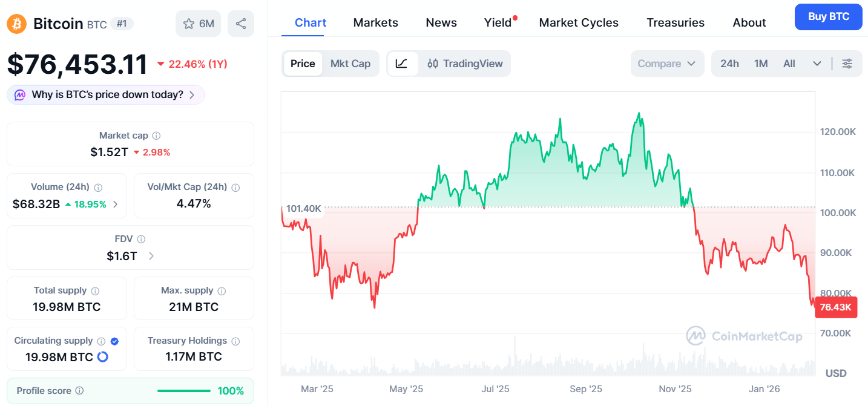Toggle the TradingView chart mode

click(x=465, y=64)
